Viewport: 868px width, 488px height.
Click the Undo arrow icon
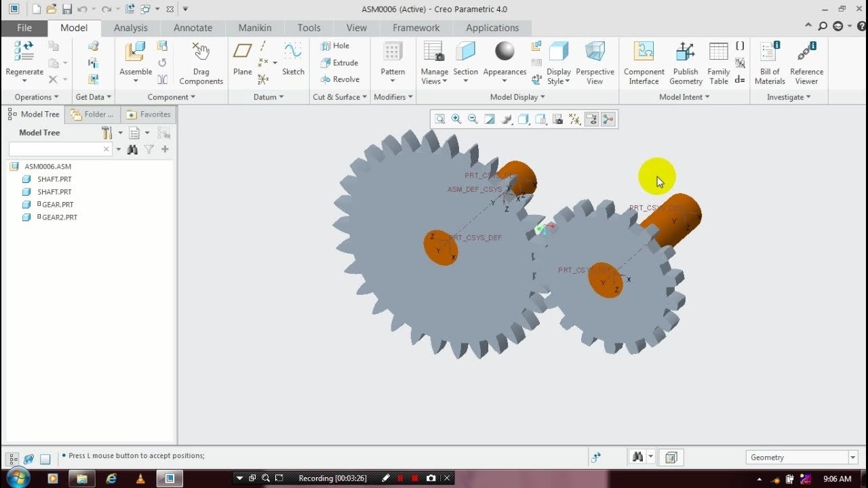[82, 9]
